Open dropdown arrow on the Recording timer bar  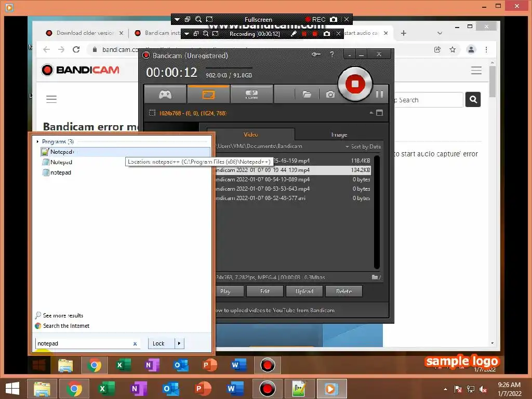[187, 34]
